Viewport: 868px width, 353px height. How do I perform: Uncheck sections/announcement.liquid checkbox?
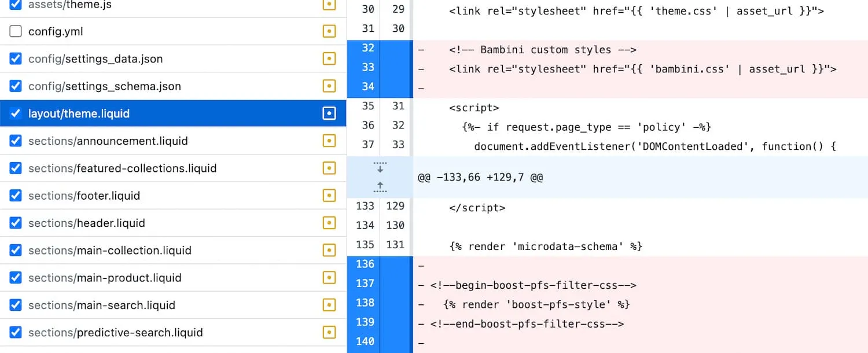coord(16,141)
